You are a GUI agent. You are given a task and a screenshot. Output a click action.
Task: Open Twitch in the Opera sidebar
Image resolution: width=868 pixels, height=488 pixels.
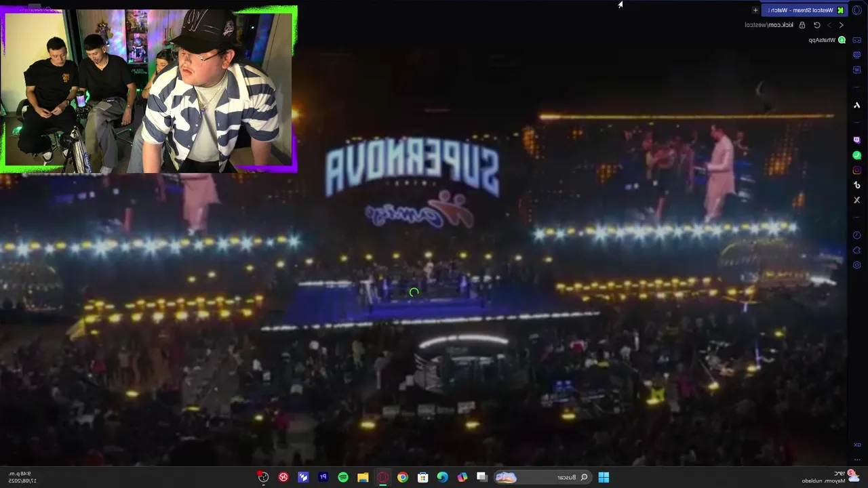pyautogui.click(x=856, y=140)
